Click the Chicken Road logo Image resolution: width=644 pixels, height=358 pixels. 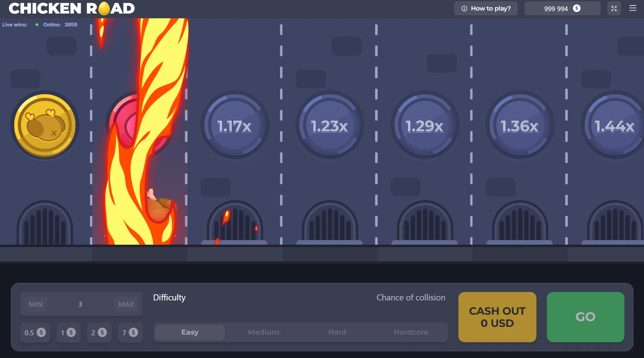tap(72, 8)
